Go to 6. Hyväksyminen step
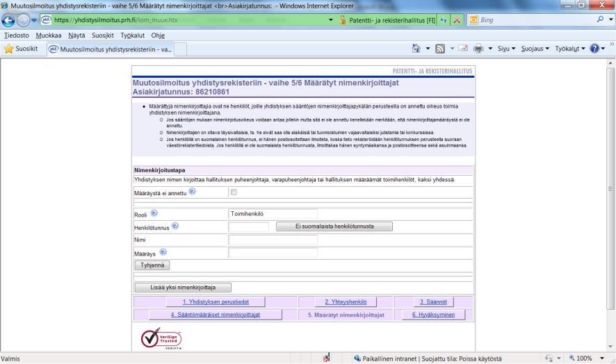616x364 pixels. click(433, 315)
